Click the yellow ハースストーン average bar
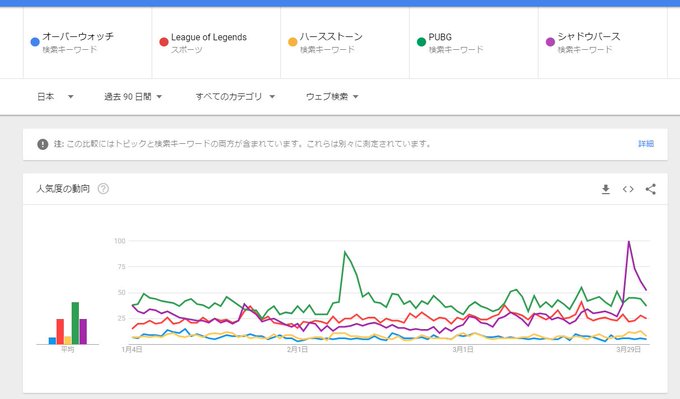This screenshot has height=399, width=680. pos(68,340)
